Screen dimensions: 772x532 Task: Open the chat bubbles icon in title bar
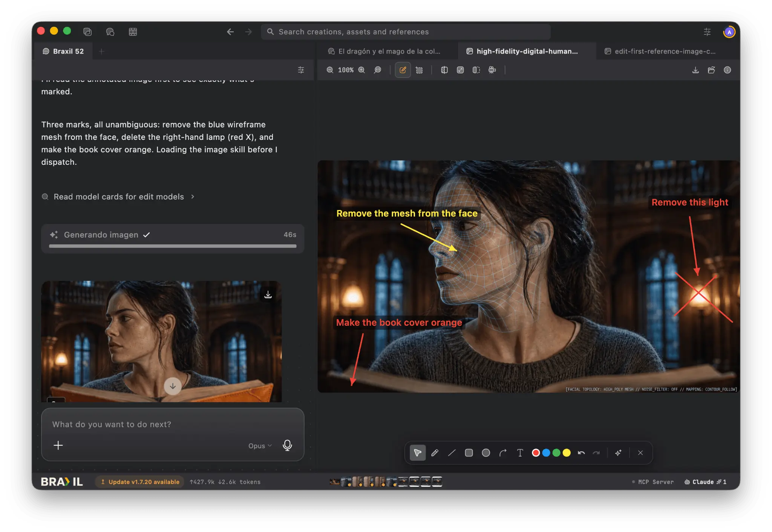110,32
